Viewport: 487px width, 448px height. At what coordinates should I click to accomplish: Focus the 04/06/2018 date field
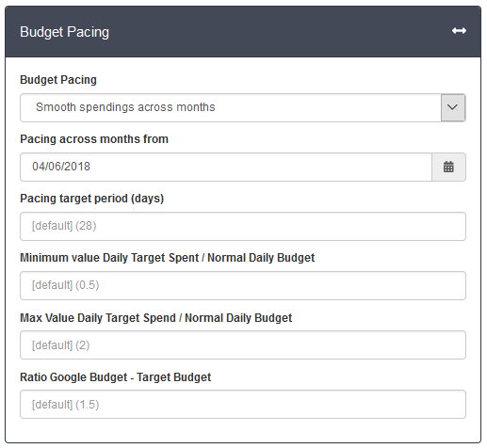(226, 167)
